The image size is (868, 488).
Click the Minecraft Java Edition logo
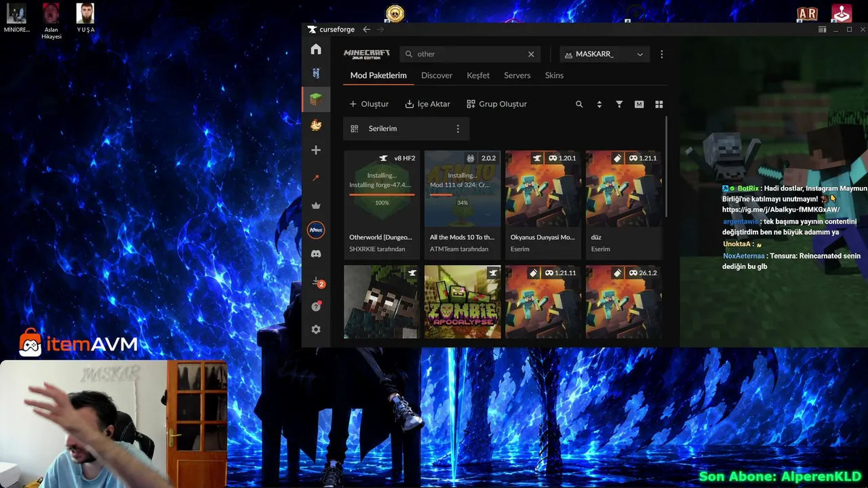367,54
